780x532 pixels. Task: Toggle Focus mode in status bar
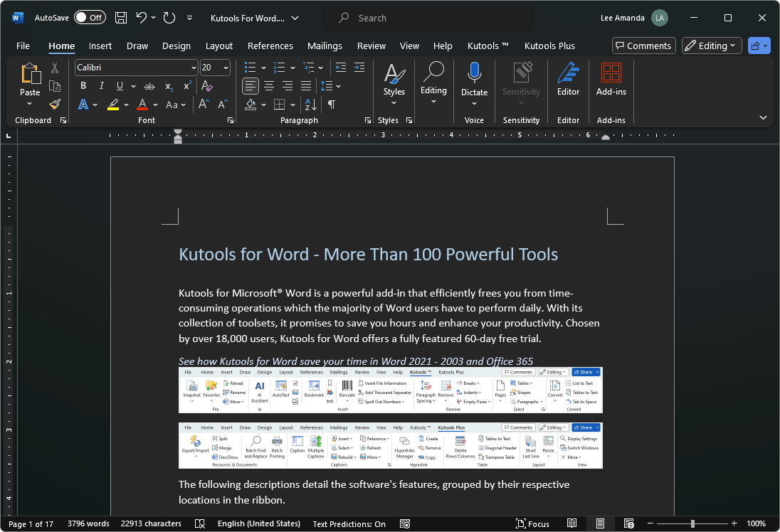tap(532, 523)
